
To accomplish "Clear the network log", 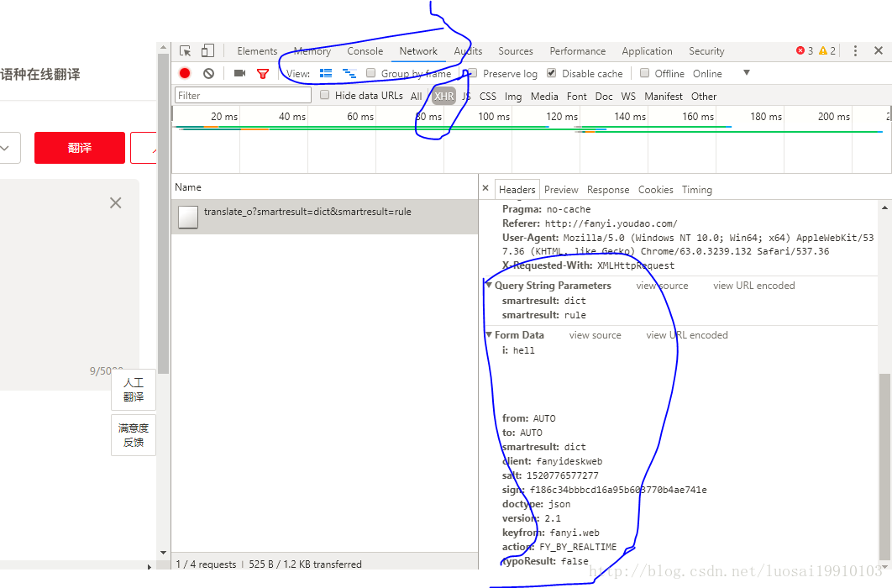I will tap(209, 73).
